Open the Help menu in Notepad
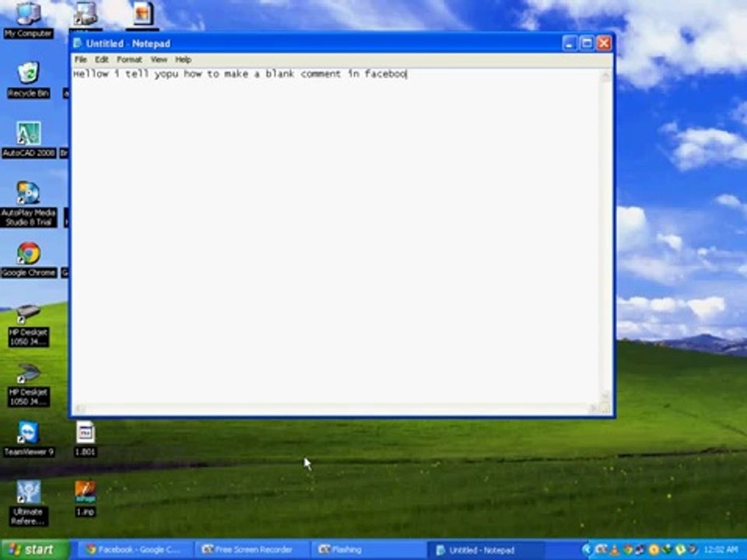This screenshot has width=747, height=560. [183, 60]
